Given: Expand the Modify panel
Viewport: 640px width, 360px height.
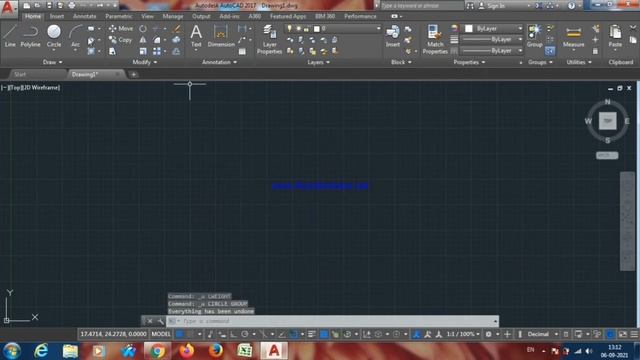Looking at the screenshot, I should pos(144,62).
